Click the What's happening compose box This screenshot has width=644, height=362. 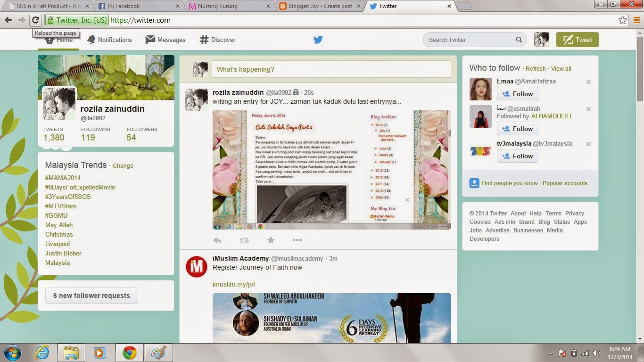331,69
